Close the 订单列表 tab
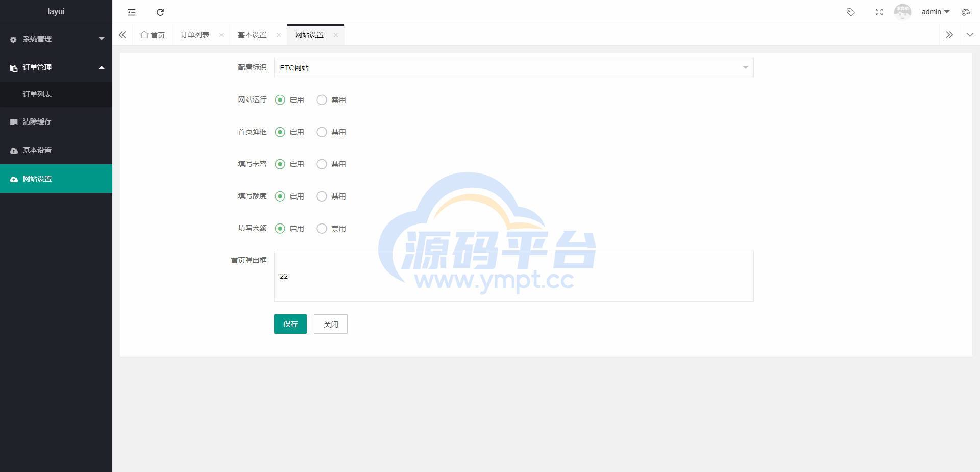 (x=222, y=35)
